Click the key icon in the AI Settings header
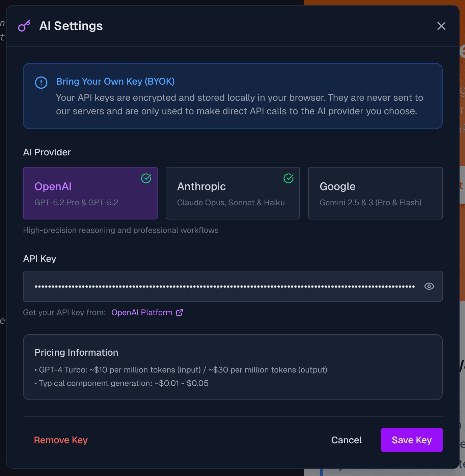Screen dimensions: 465x476 (24, 26)
